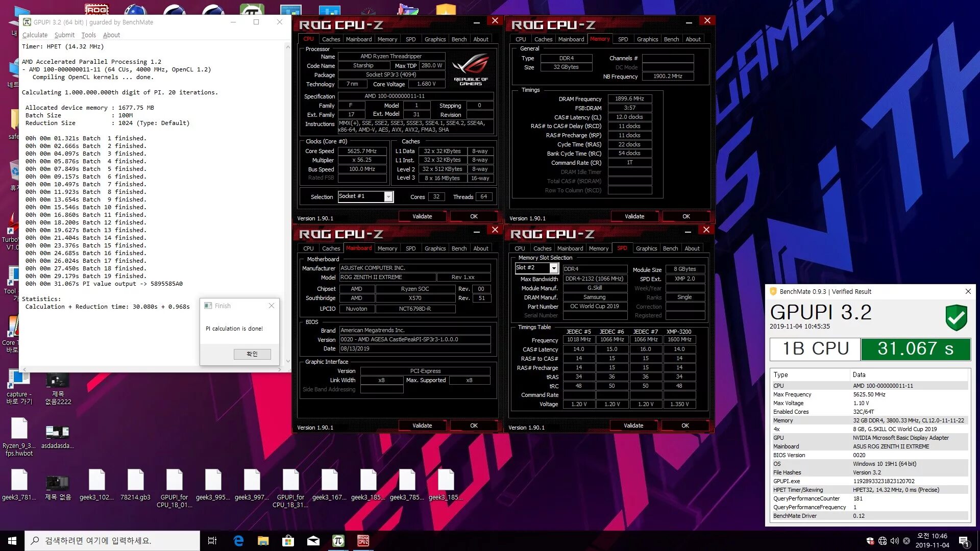This screenshot has height=551, width=980.
Task: Open the Windows Start menu
Action: click(x=12, y=540)
